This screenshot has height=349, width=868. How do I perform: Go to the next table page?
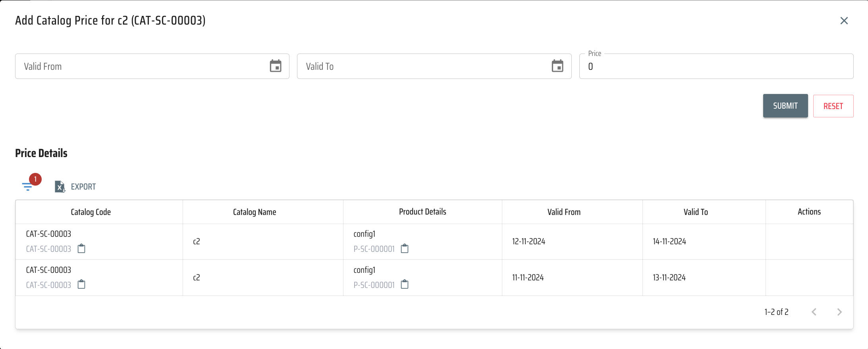839,312
